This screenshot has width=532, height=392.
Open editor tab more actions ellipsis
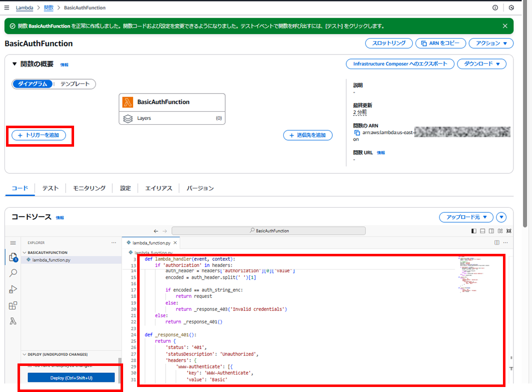505,243
